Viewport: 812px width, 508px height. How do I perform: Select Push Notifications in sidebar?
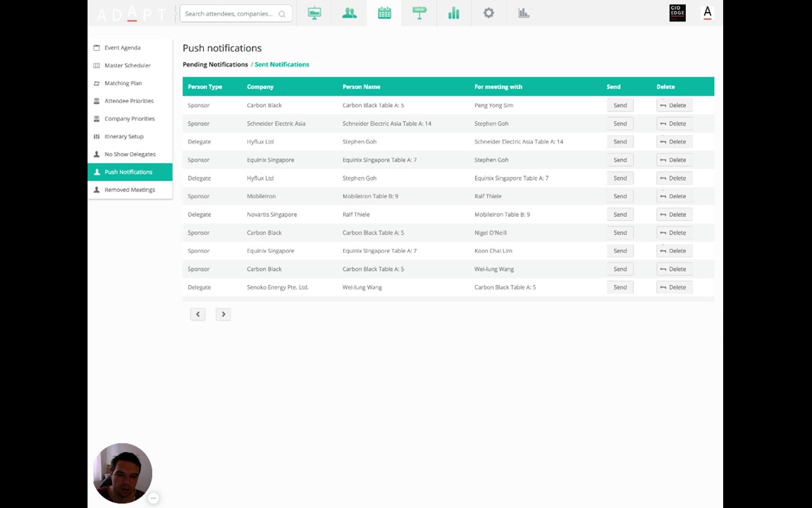coord(130,172)
